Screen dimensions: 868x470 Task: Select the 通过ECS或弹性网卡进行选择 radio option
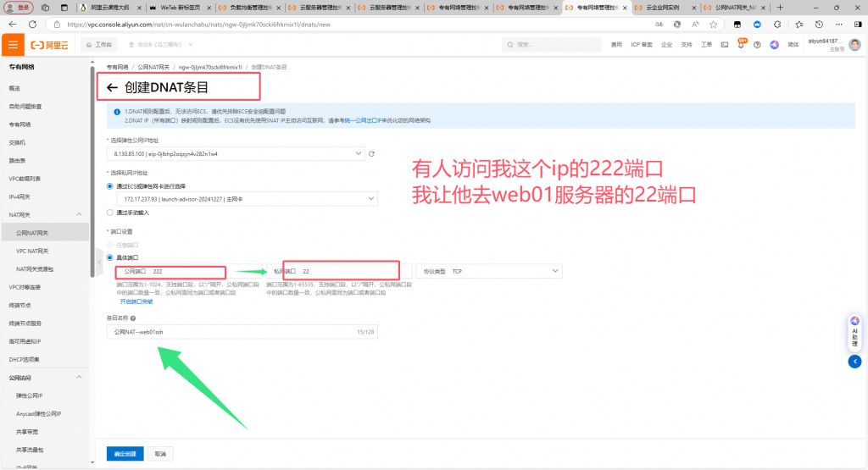[x=109, y=185]
